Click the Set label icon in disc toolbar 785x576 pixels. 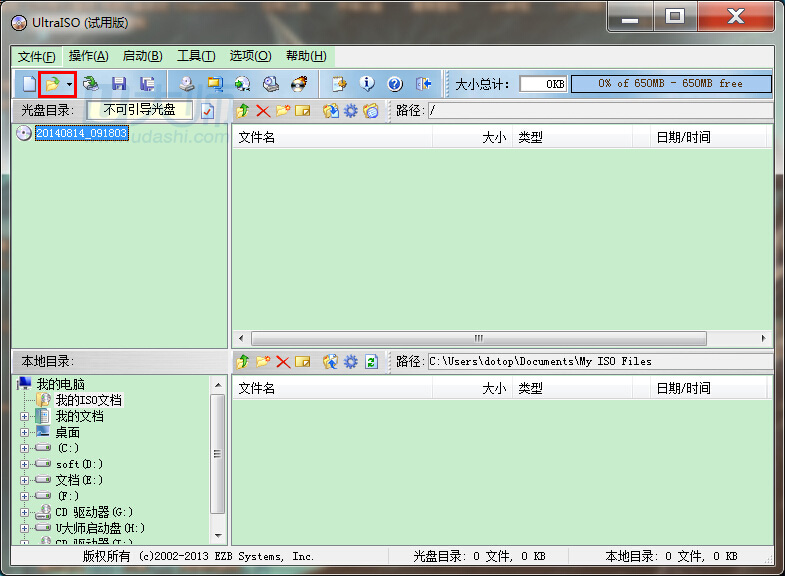370,111
